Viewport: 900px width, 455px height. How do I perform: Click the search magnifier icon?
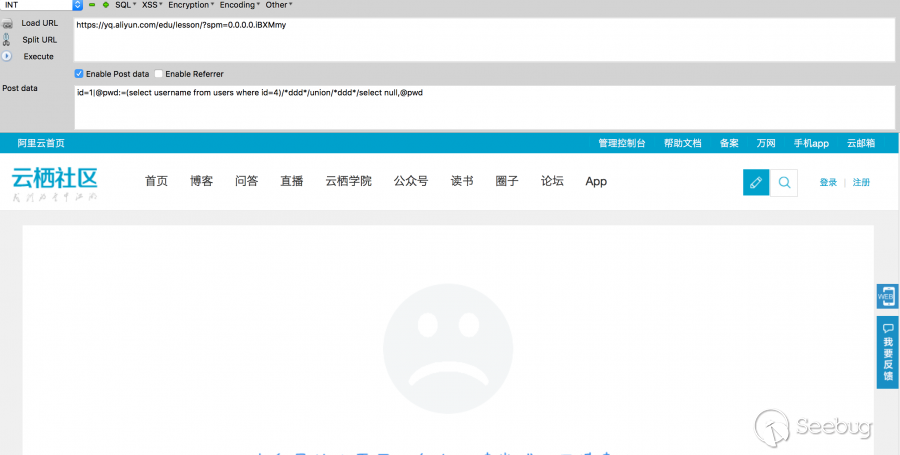coord(784,182)
